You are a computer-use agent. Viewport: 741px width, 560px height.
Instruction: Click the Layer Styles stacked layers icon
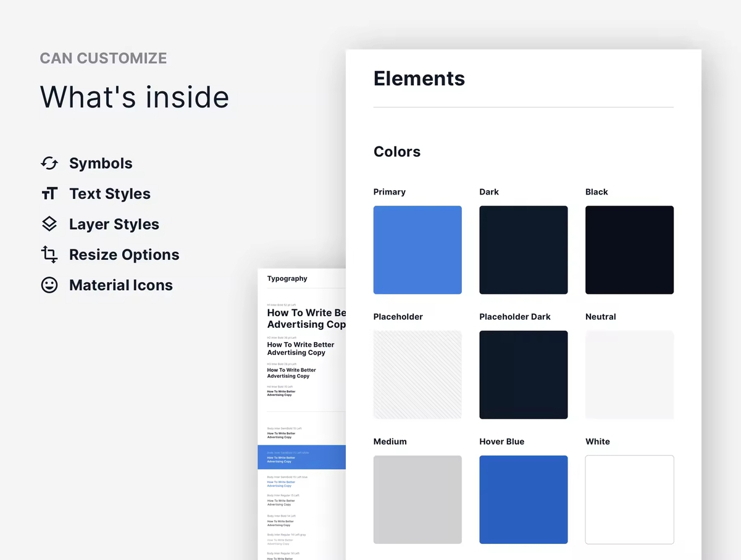(x=49, y=224)
